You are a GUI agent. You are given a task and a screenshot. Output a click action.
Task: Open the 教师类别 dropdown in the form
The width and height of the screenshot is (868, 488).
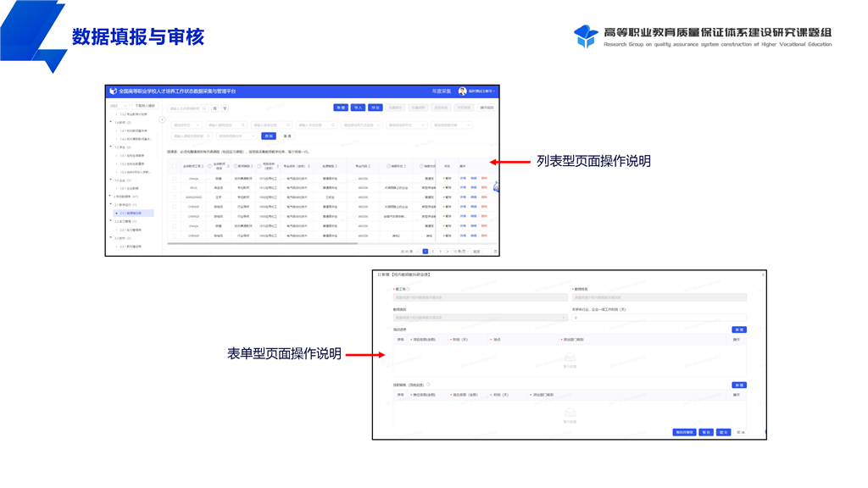click(480, 318)
